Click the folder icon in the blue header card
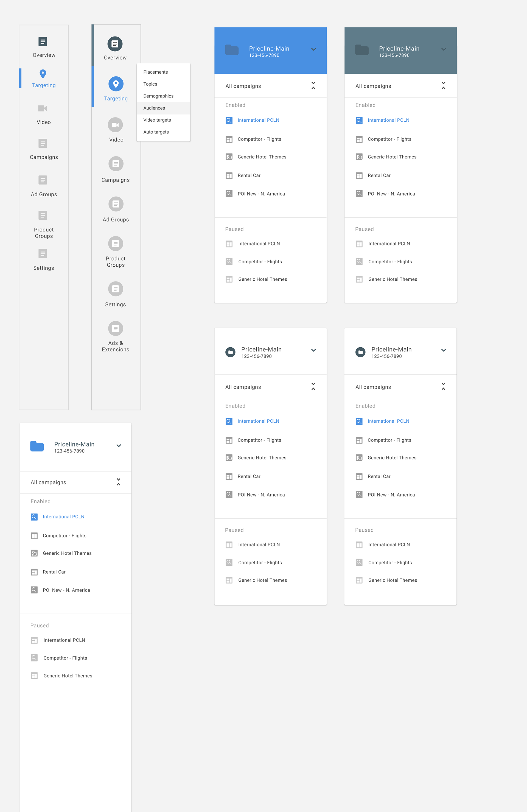Viewport: 527px width, 812px height. (x=232, y=50)
